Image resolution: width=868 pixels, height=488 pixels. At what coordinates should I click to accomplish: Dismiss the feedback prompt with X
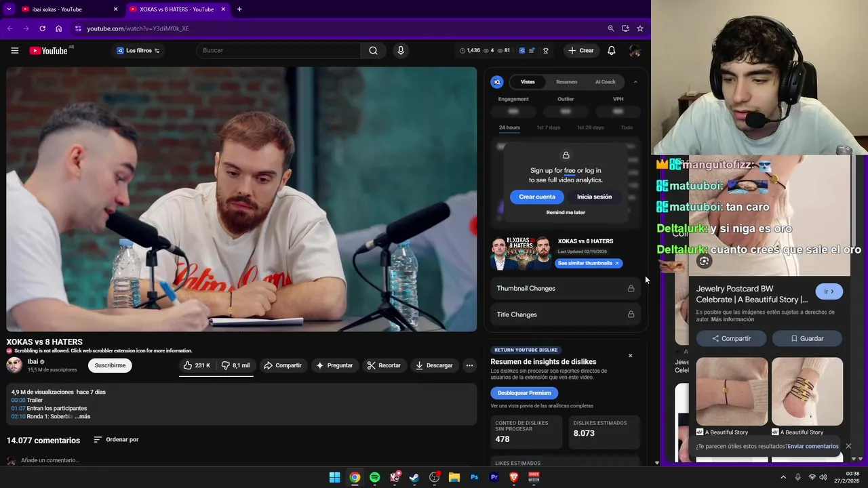click(x=848, y=446)
